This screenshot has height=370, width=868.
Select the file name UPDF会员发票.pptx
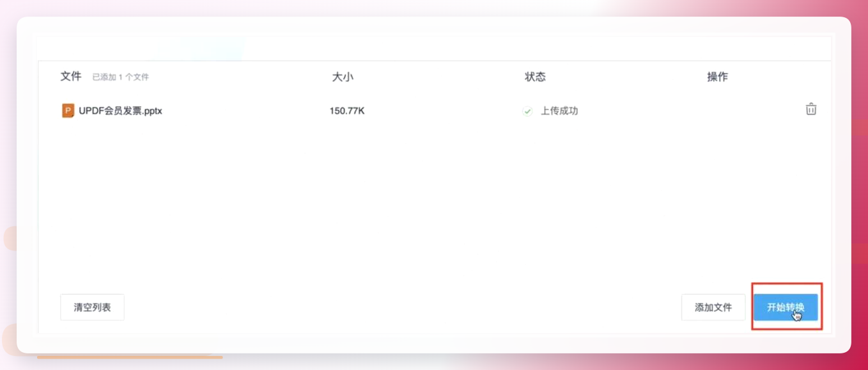pyautogui.click(x=120, y=111)
